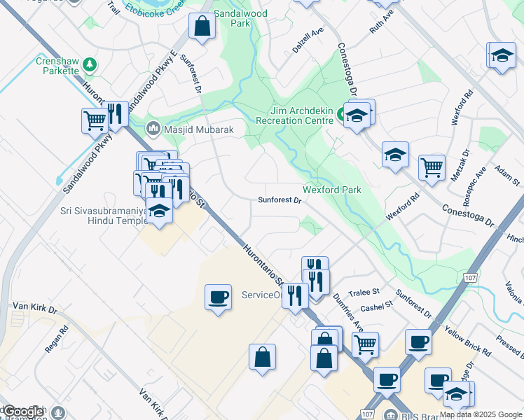The height and width of the screenshot is (420, 524).
Task: Click the shopping bag marker near Sandalwood Park
Action: pos(202,28)
